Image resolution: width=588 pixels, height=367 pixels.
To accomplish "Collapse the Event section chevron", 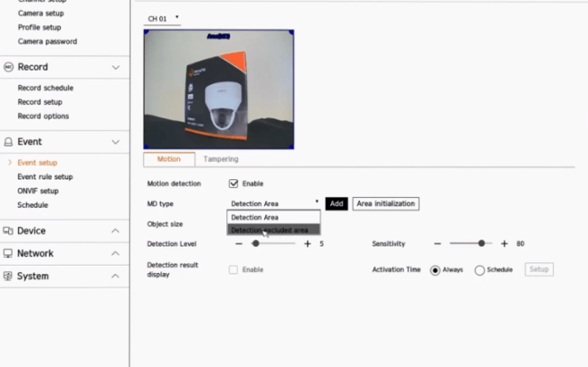I will 116,142.
